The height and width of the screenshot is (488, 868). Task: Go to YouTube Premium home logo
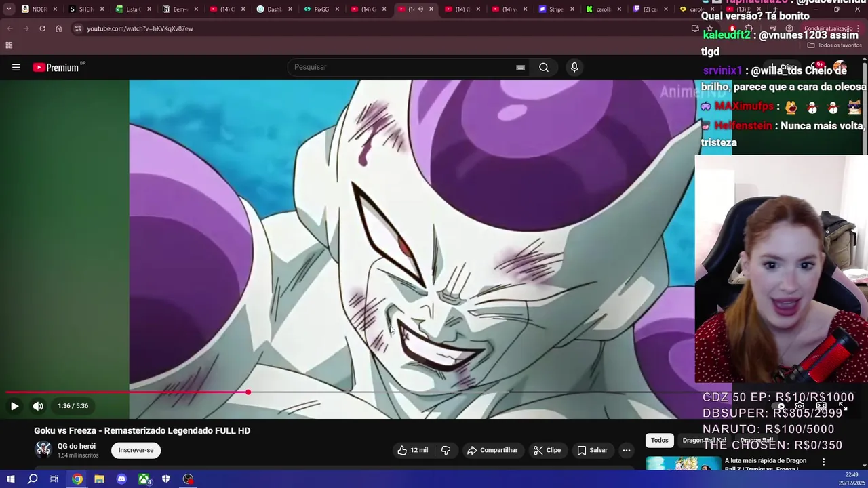point(56,67)
